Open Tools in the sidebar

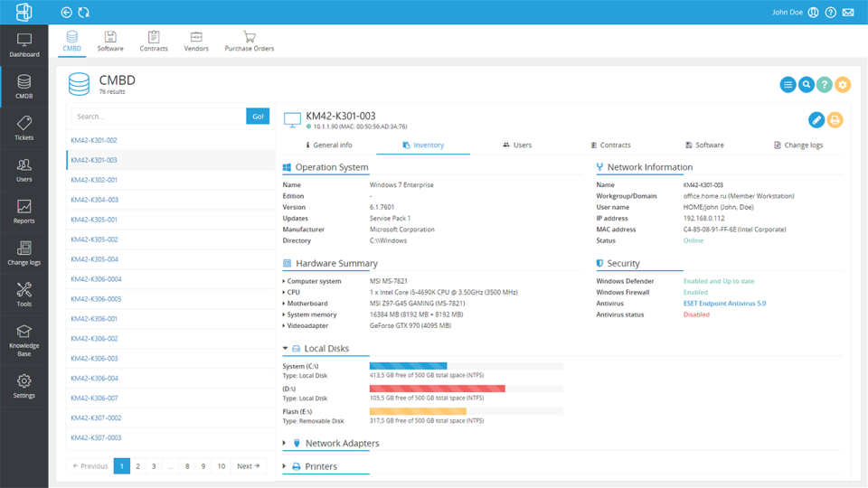pyautogui.click(x=24, y=295)
